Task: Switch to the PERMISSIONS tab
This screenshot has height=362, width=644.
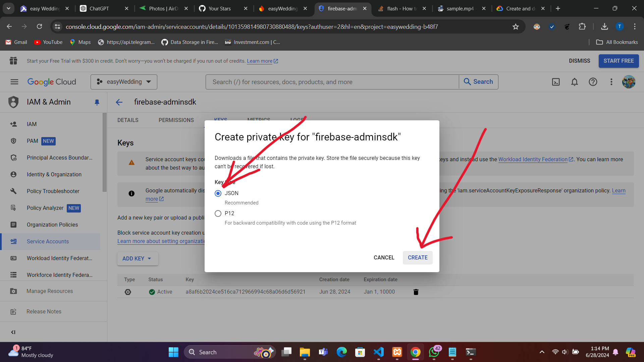Action: [x=176, y=120]
